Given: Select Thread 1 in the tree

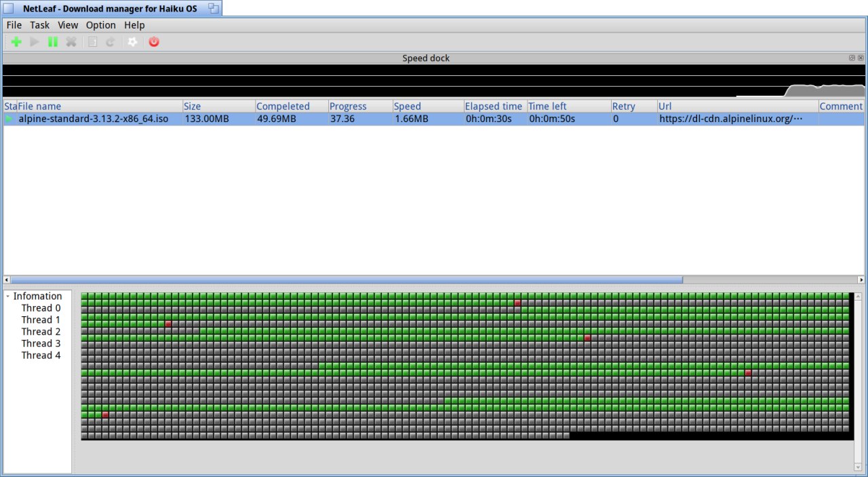Looking at the screenshot, I should pyautogui.click(x=41, y=320).
